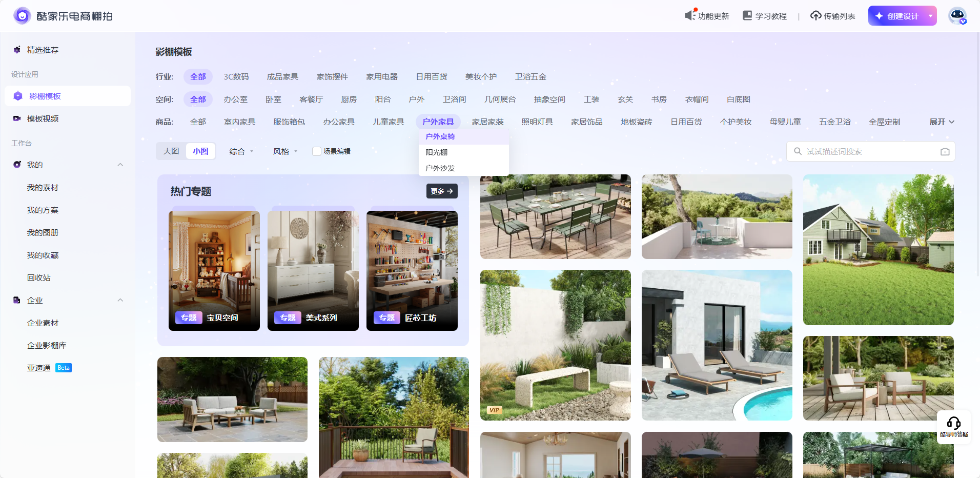The image size is (980, 478).
Task: Go to 回收站
Action: tap(38, 278)
